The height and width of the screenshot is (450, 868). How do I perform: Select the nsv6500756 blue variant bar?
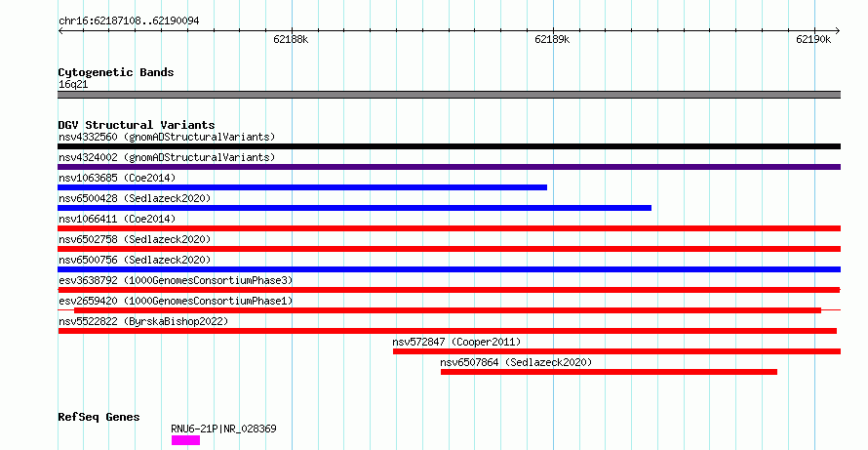click(x=449, y=269)
